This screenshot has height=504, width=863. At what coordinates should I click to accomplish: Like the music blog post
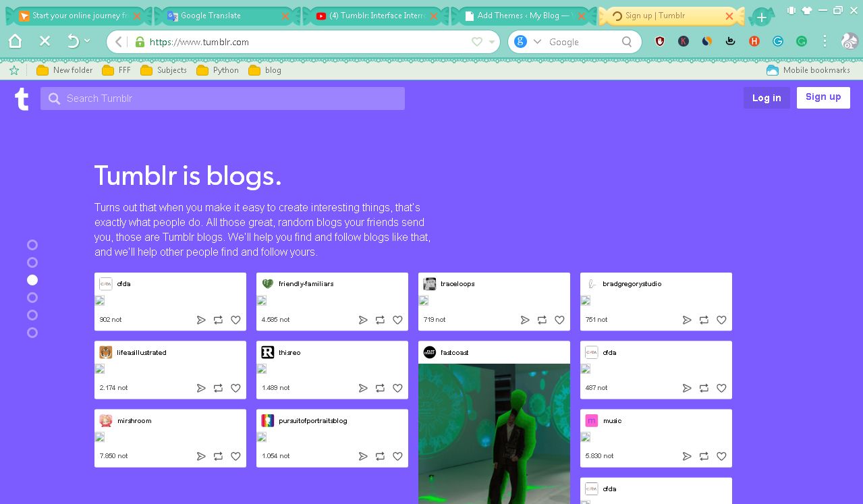(x=721, y=456)
